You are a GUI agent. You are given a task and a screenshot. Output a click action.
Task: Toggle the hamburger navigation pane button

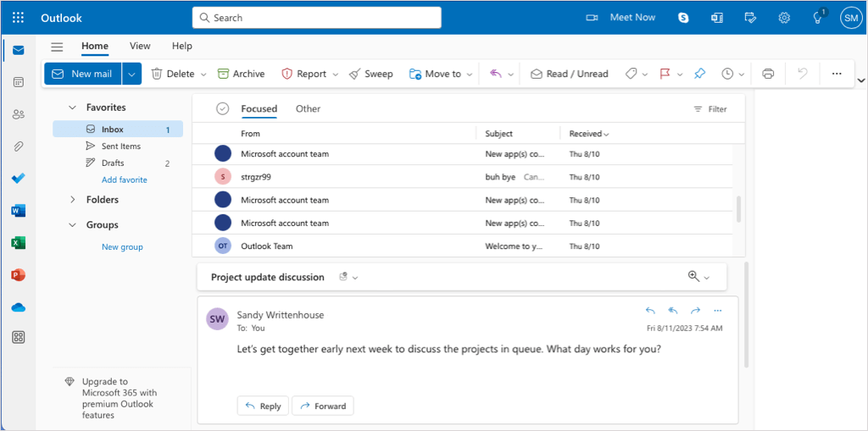click(57, 47)
